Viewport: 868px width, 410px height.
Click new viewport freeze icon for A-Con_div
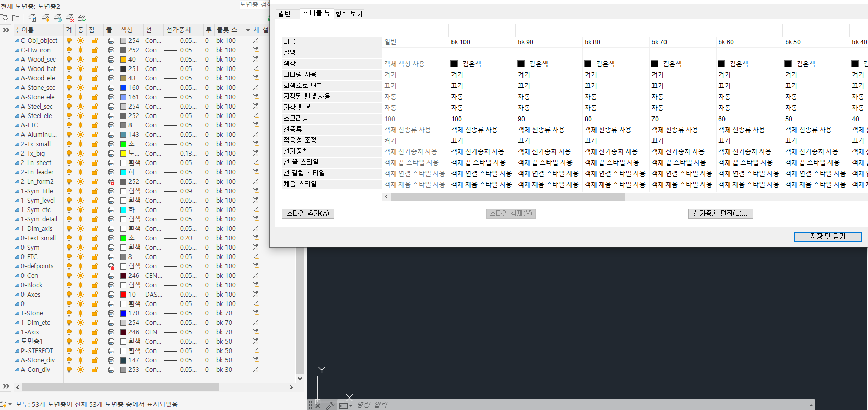(255, 370)
